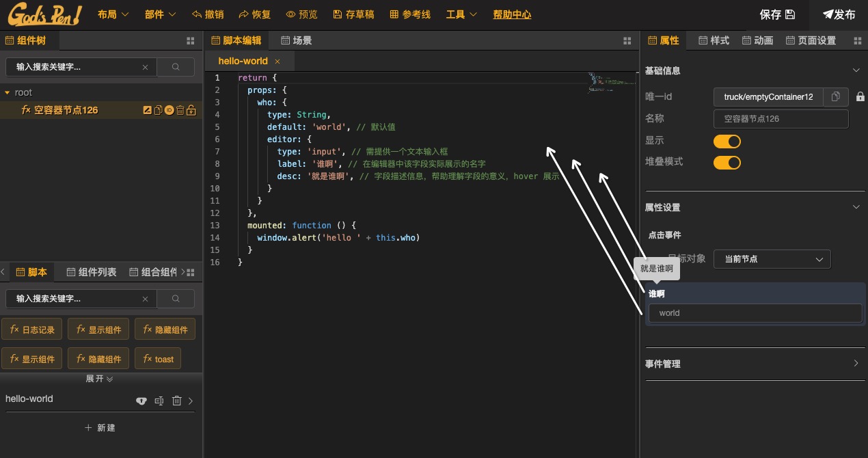Toggle off the 显示 switch

[x=727, y=141]
